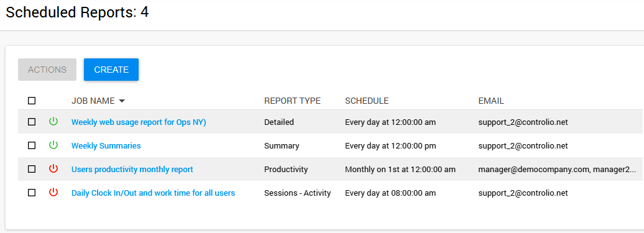Screen dimensions: 644x233
Task: Select the Sessions - Activity cell
Action: [x=297, y=193]
